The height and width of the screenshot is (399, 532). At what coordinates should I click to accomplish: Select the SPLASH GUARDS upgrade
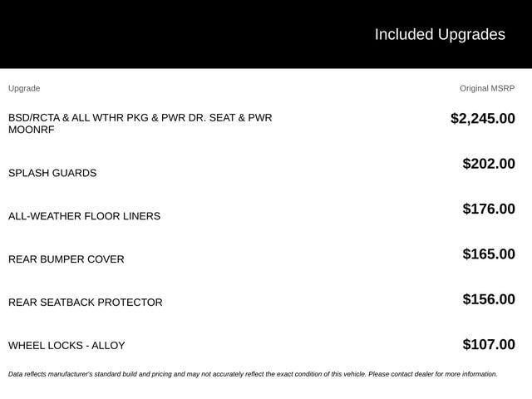click(x=52, y=173)
